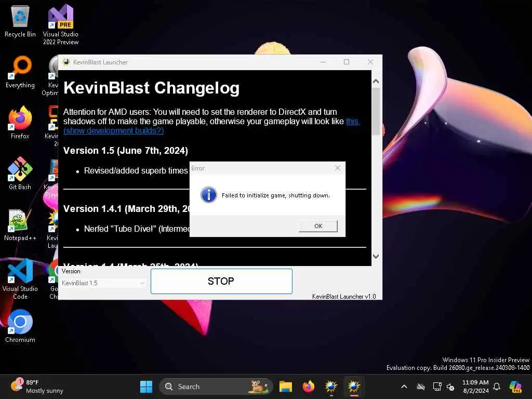Click the STOP button in launcher

pos(221,281)
